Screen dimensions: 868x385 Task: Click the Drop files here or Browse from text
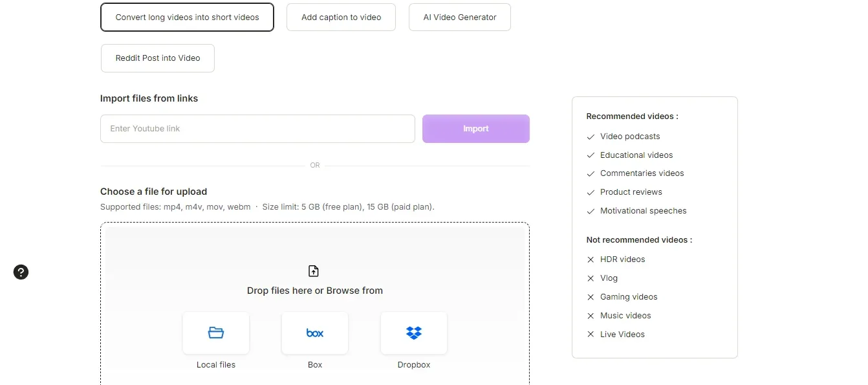click(x=315, y=291)
